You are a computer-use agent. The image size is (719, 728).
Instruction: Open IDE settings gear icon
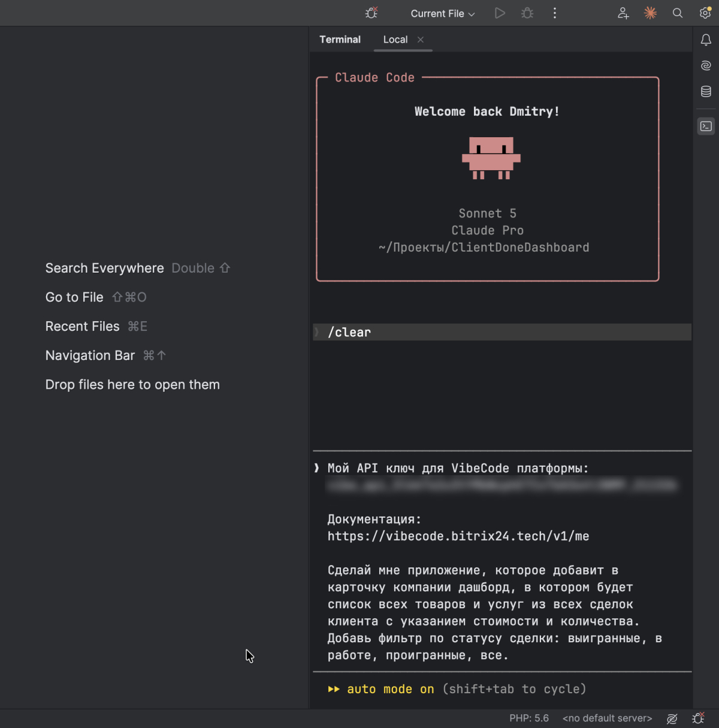705,13
